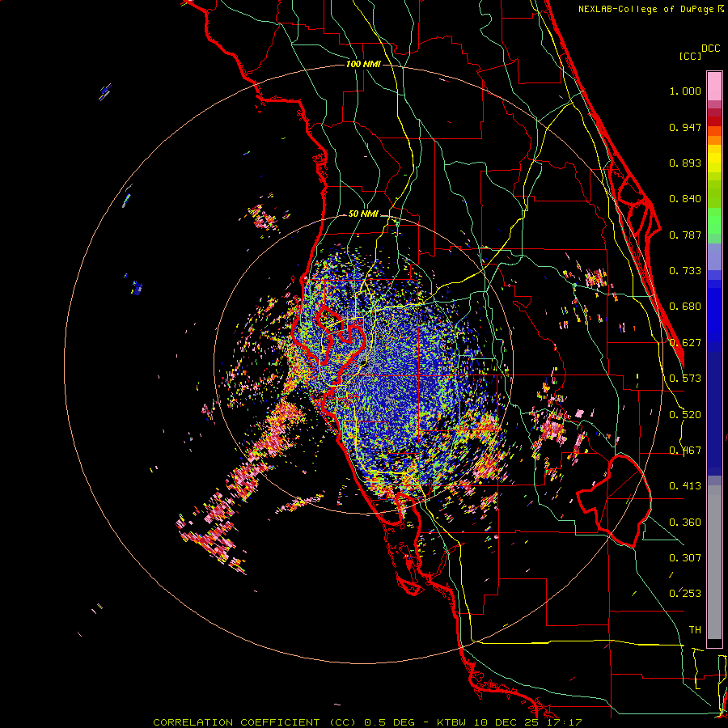Select the 0.733 color scale value

click(685, 271)
